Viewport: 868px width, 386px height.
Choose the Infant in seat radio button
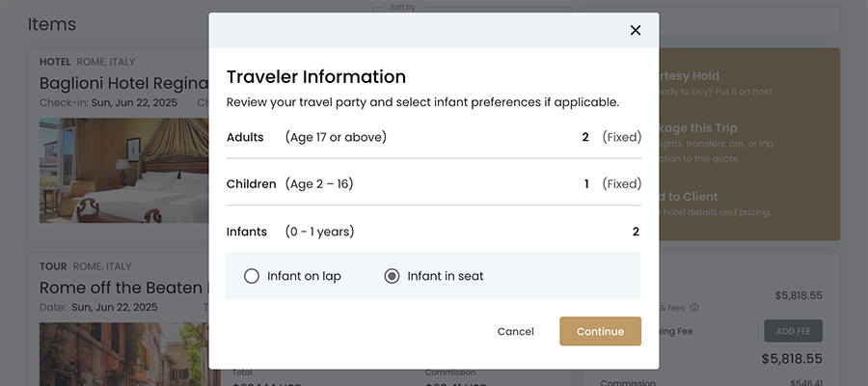pyautogui.click(x=392, y=276)
